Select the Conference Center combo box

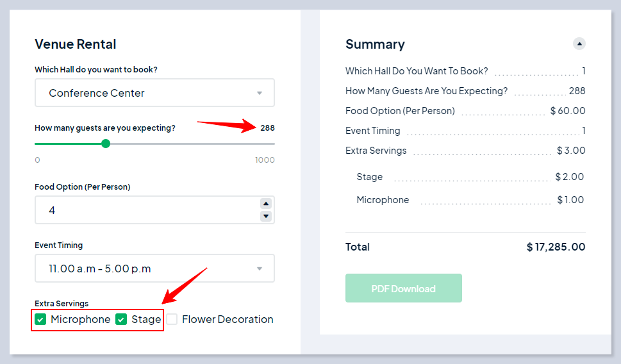coord(147,93)
